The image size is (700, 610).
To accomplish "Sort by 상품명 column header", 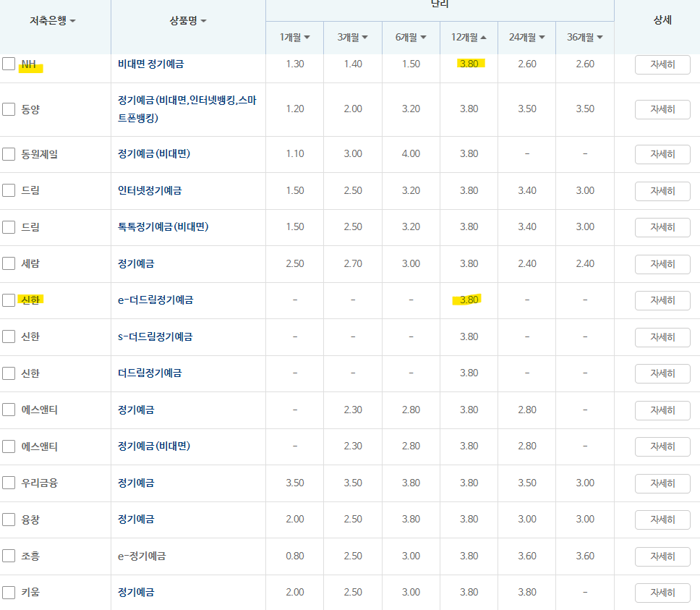I will [188, 20].
